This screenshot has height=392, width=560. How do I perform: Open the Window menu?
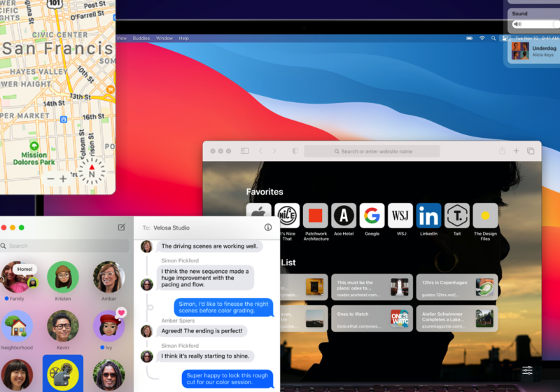164,38
